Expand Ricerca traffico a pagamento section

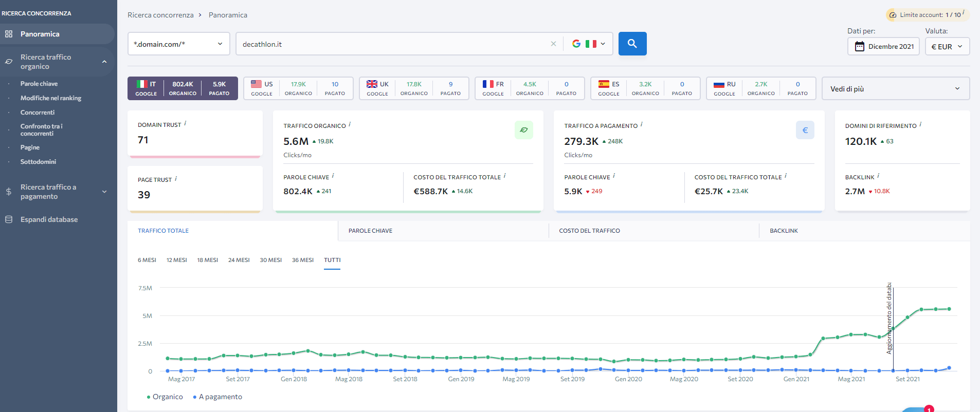(x=57, y=192)
